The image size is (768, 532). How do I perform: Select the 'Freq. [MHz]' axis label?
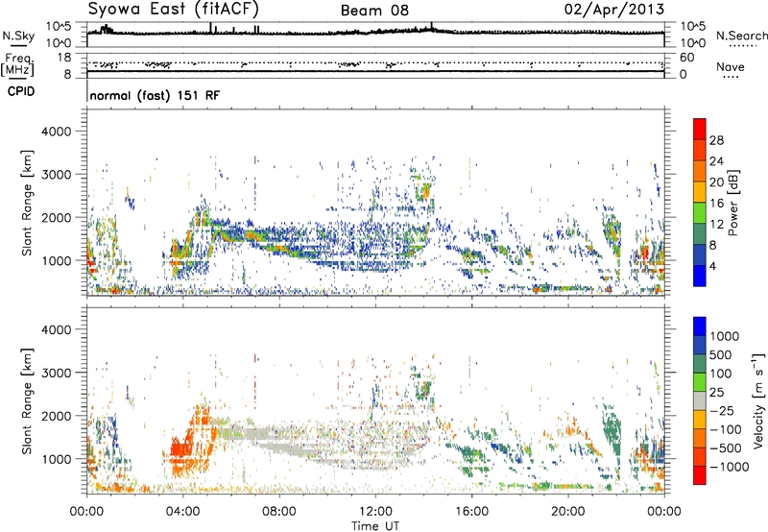(17, 65)
